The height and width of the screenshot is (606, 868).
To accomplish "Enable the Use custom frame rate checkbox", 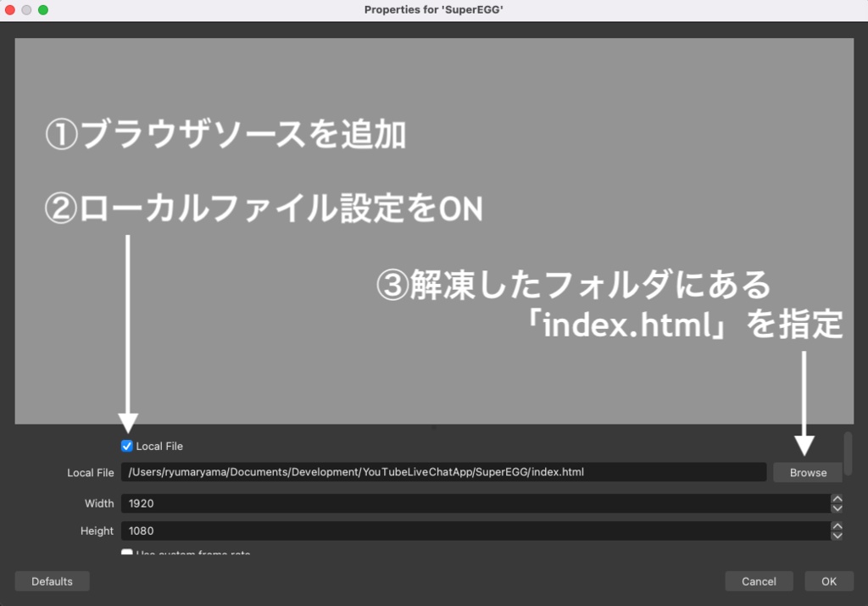I will tap(125, 553).
